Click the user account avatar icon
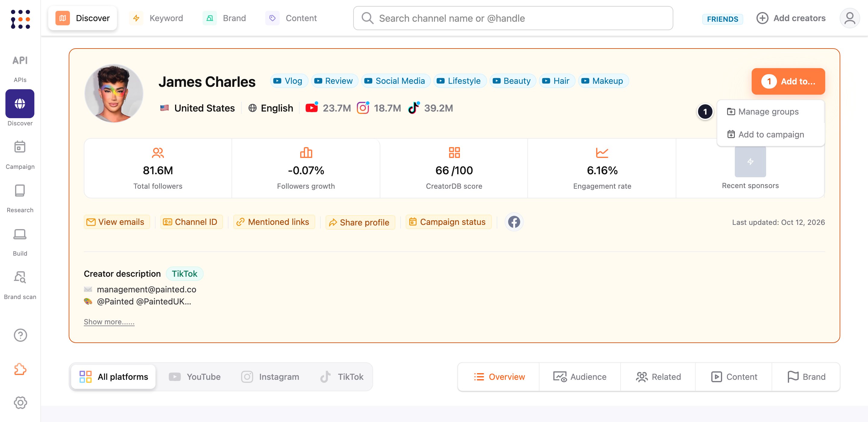 (x=850, y=18)
